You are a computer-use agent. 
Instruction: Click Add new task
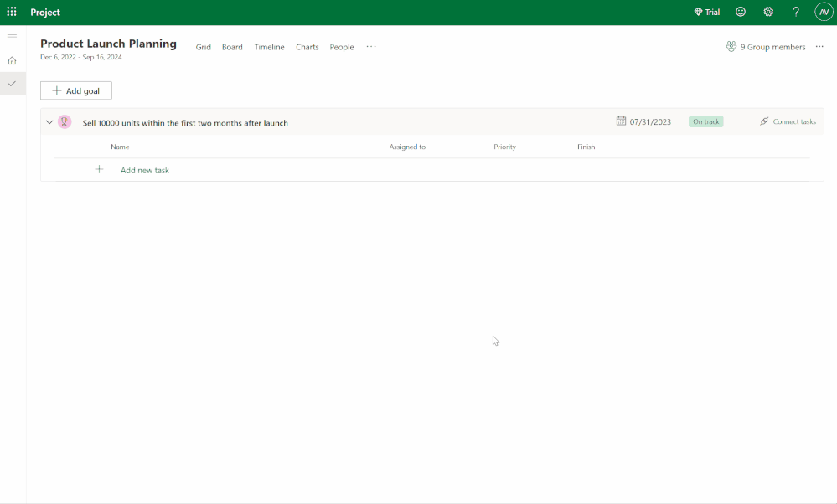tap(145, 170)
